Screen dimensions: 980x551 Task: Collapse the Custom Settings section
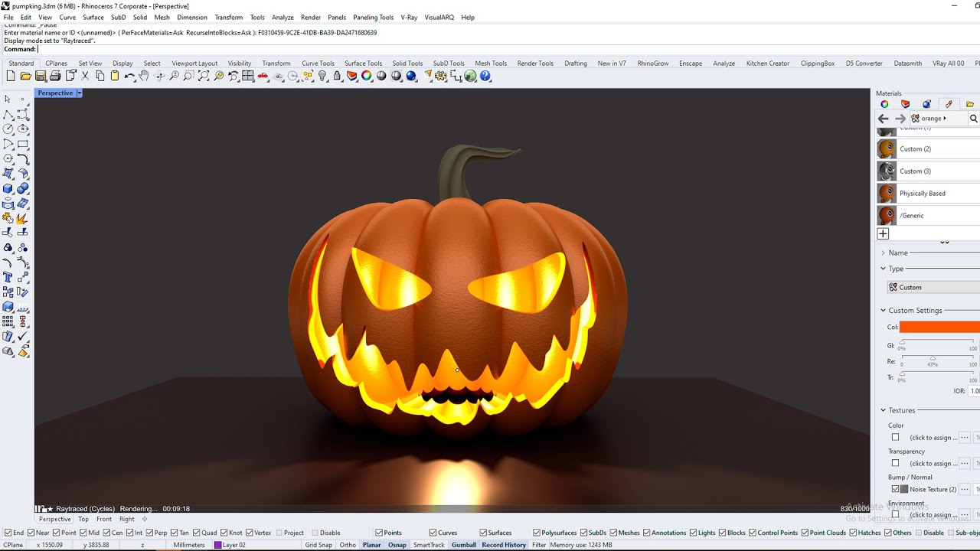tap(883, 311)
